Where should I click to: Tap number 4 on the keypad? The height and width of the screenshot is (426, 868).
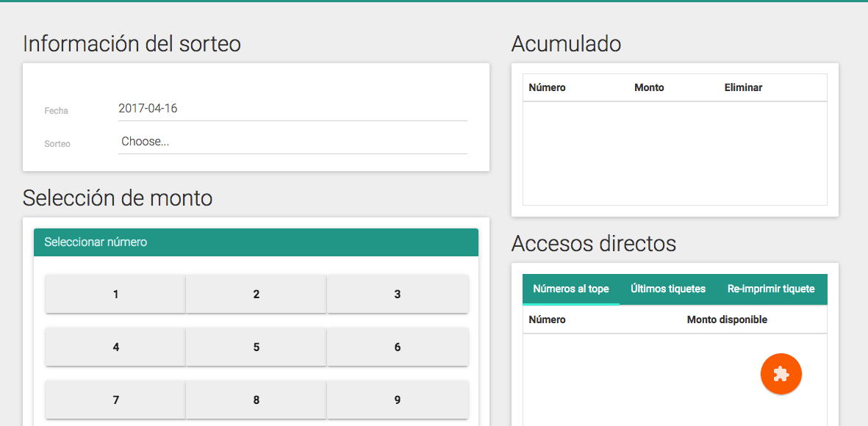(115, 347)
